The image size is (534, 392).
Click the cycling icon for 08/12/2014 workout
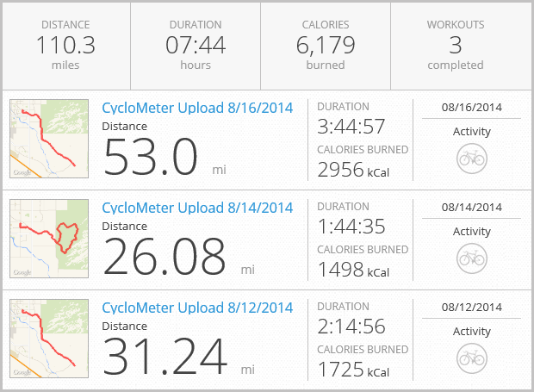471,357
